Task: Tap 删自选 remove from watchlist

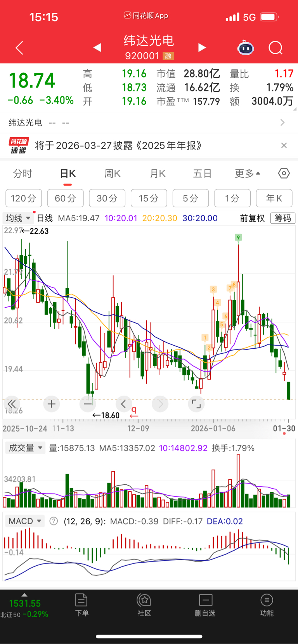Action: (x=205, y=605)
